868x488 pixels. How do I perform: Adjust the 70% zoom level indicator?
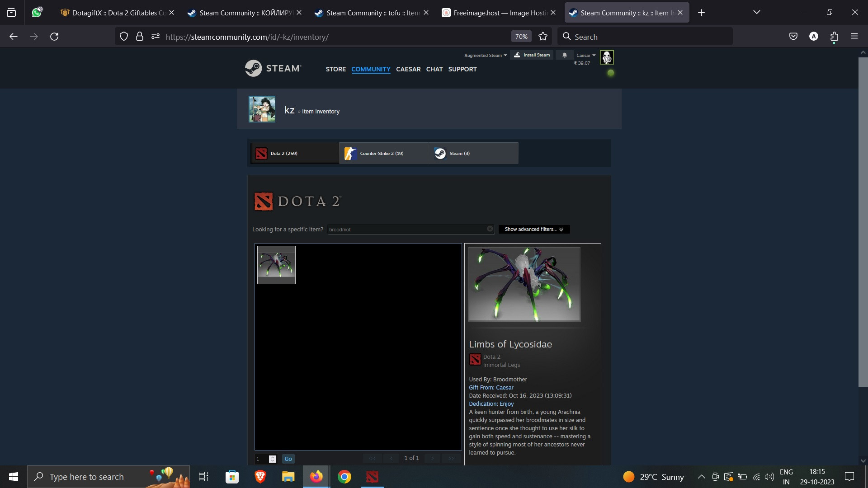click(x=521, y=37)
